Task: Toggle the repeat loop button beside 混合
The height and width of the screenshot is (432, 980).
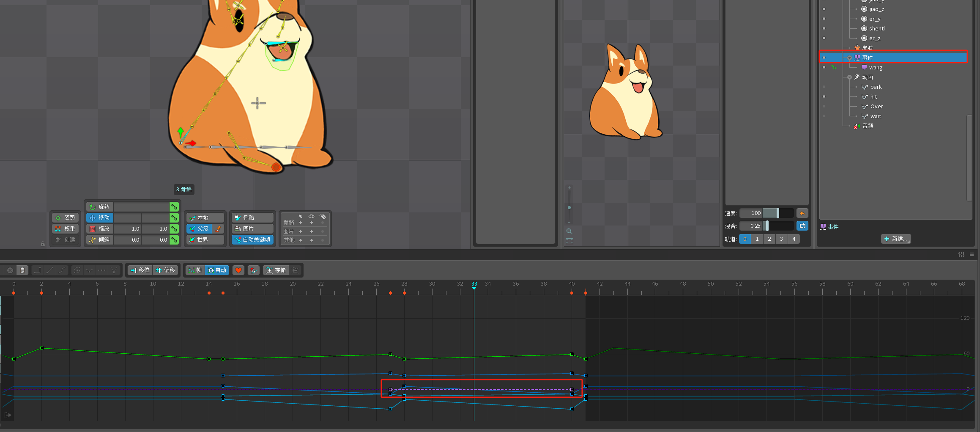Action: pyautogui.click(x=802, y=226)
